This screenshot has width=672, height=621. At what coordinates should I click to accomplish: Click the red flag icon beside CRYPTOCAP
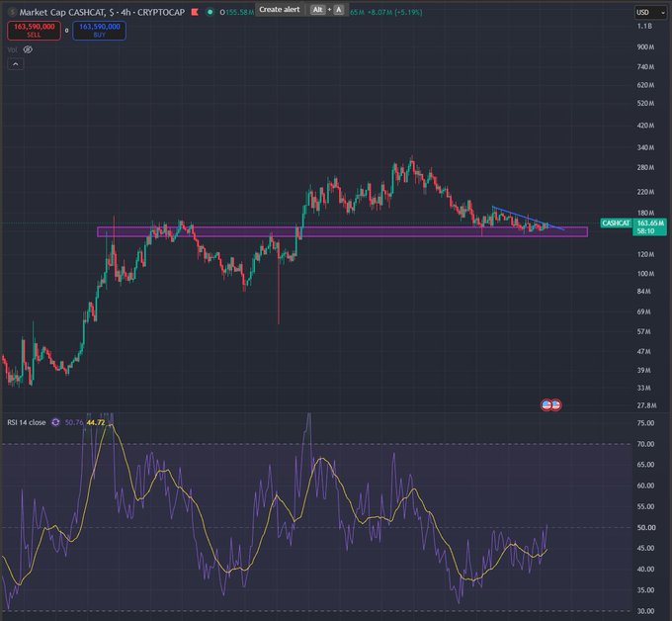pyautogui.click(x=195, y=12)
